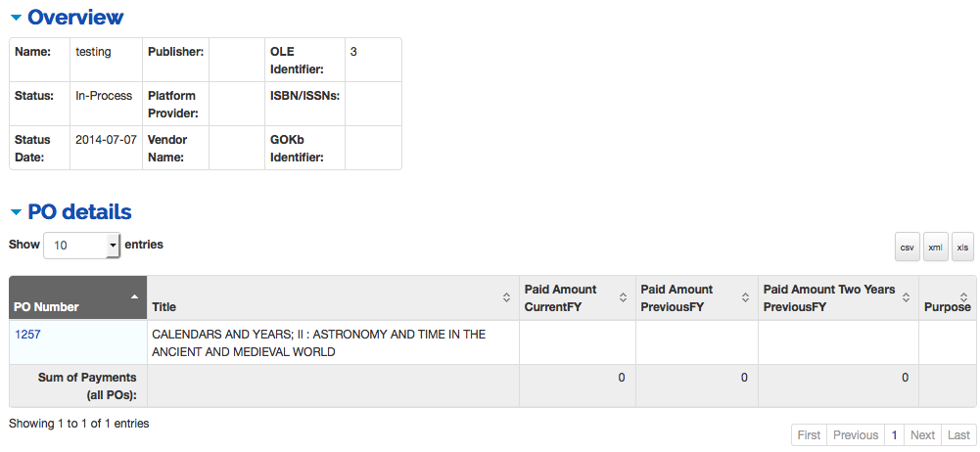The width and height of the screenshot is (980, 452).
Task: Sort by Paid Amount CurrentFY icon
Action: point(623,297)
